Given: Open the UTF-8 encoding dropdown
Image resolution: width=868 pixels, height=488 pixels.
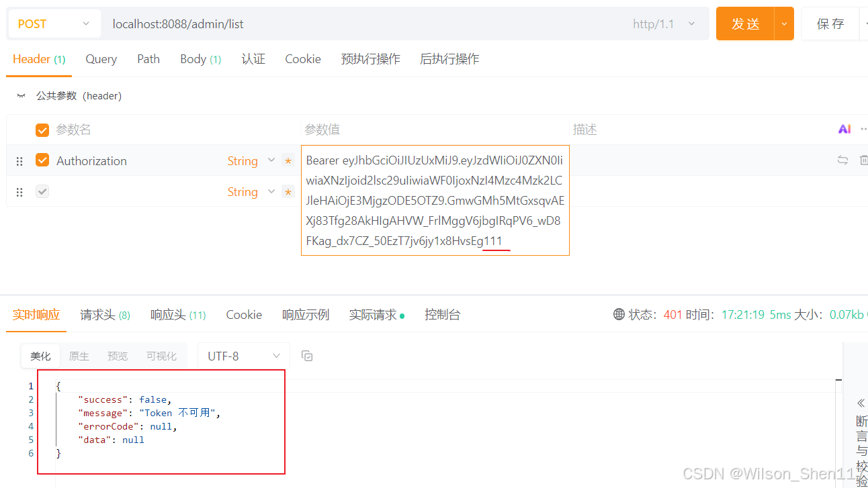Looking at the screenshot, I should tap(243, 355).
